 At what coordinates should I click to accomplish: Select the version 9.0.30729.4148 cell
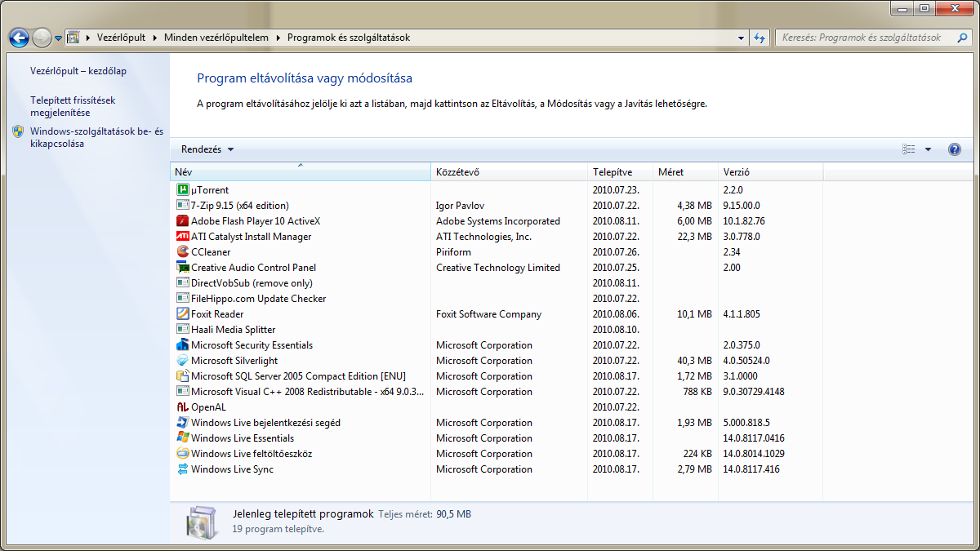tap(755, 392)
